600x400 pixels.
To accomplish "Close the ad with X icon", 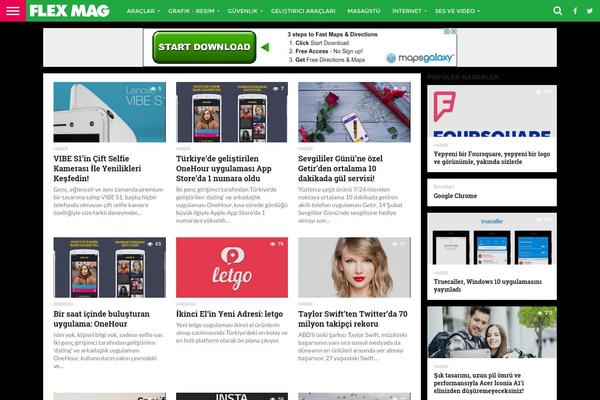I will click(454, 31).
